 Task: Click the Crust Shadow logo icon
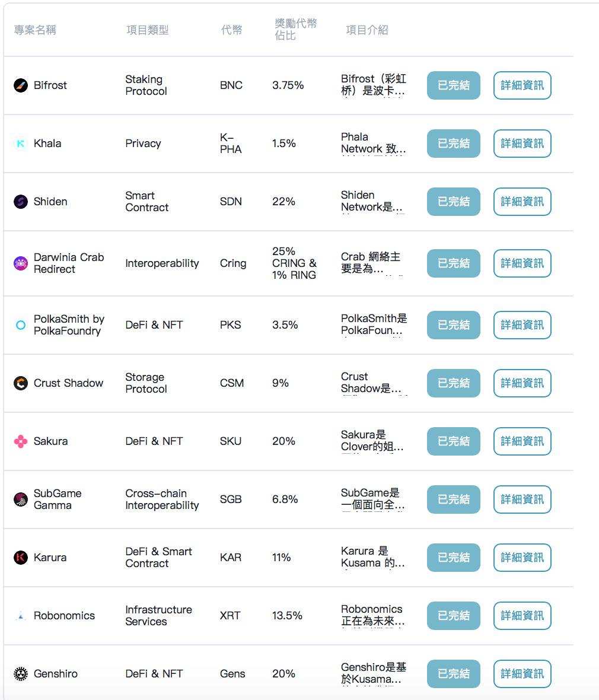(x=21, y=383)
